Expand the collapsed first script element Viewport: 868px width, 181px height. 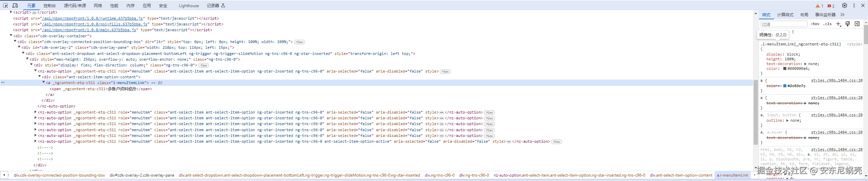pyautogui.click(x=11, y=12)
